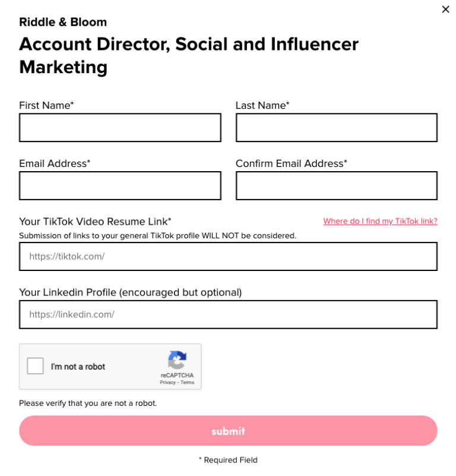Click the "I'm not a robot" label text
Screen dimensions: 456x476
[78, 367]
